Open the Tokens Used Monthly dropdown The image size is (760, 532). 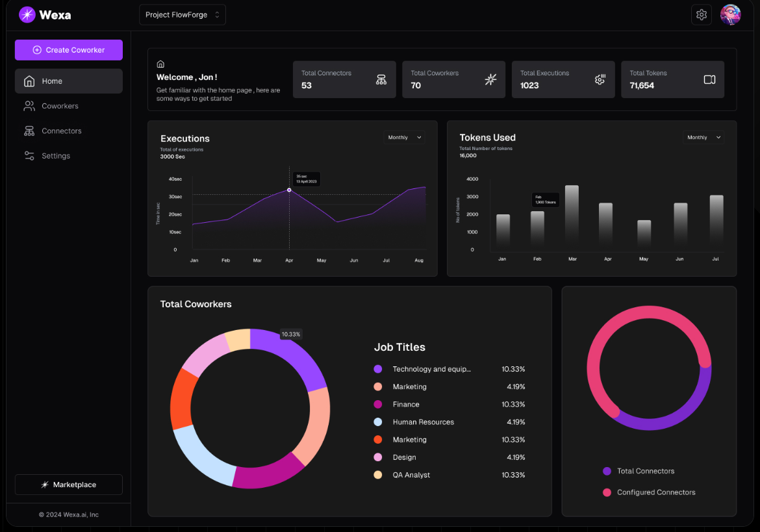click(703, 138)
